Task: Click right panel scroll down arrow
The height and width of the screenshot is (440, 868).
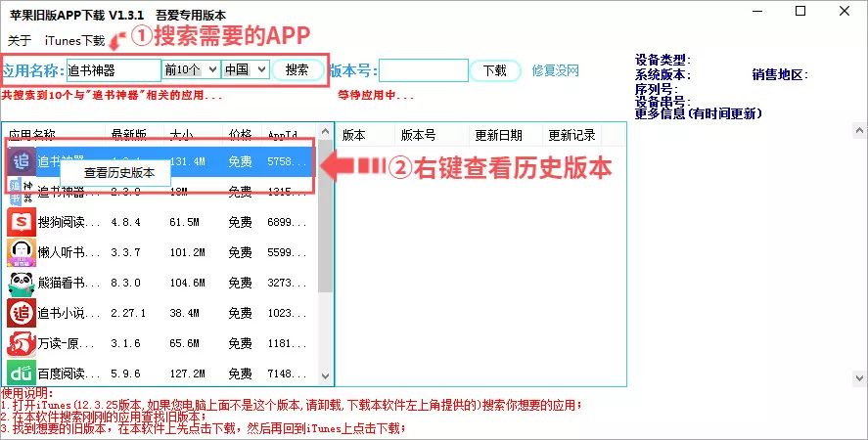Action: pos(859,378)
